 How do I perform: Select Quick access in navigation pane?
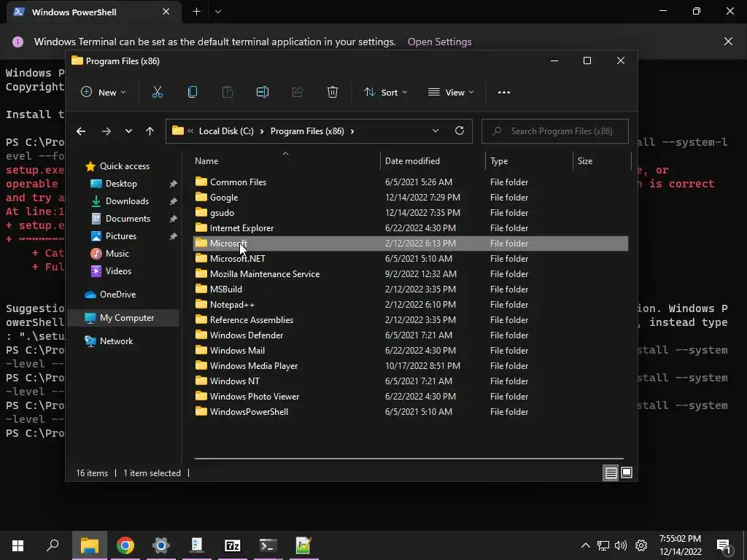(x=124, y=166)
